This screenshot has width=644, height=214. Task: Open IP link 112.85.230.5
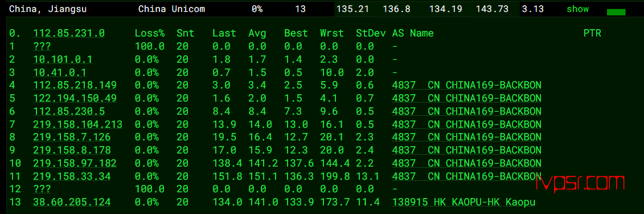(x=68, y=111)
